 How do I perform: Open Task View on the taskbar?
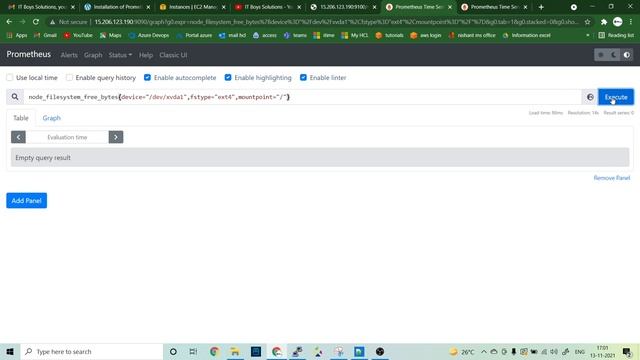pyautogui.click(x=193, y=351)
